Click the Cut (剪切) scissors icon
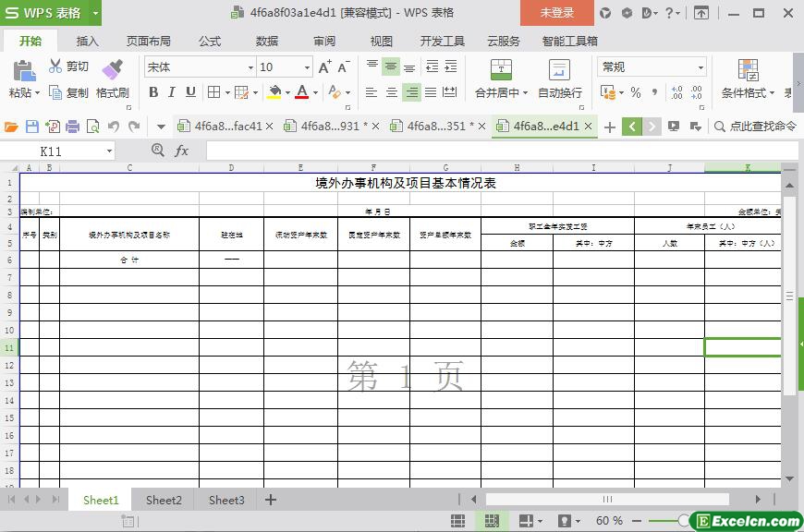Screen dimensions: 804x532 pyautogui.click(x=55, y=66)
